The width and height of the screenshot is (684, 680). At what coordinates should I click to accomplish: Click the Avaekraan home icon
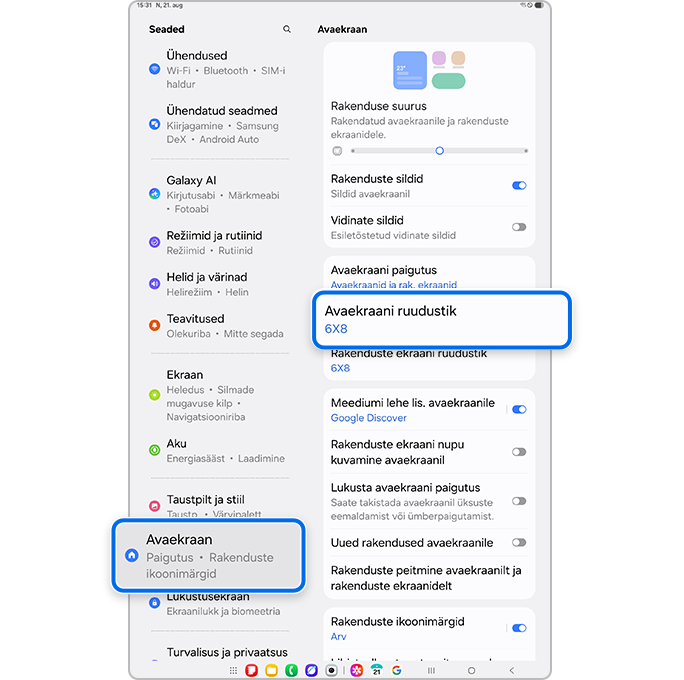click(x=132, y=555)
